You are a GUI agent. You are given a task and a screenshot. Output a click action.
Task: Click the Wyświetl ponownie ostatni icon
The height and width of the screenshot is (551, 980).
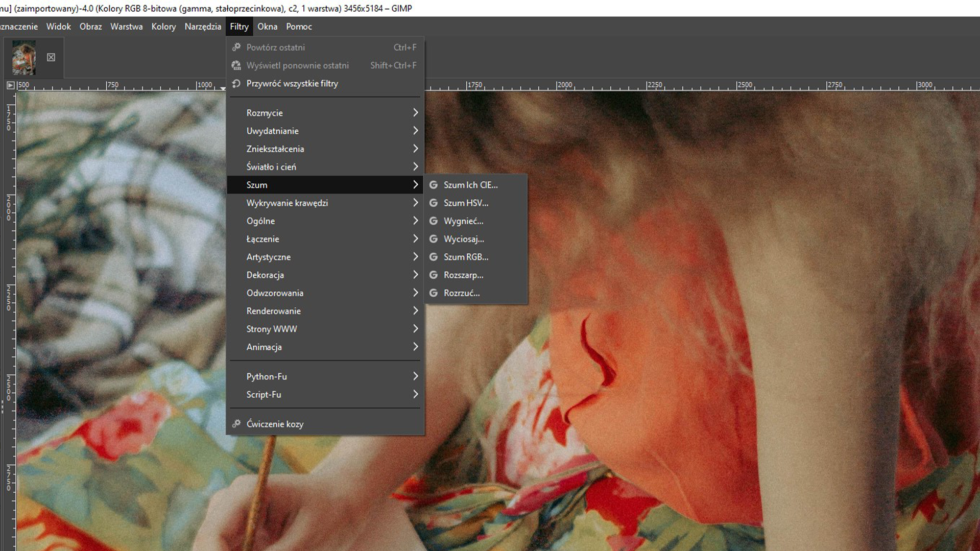pos(236,65)
